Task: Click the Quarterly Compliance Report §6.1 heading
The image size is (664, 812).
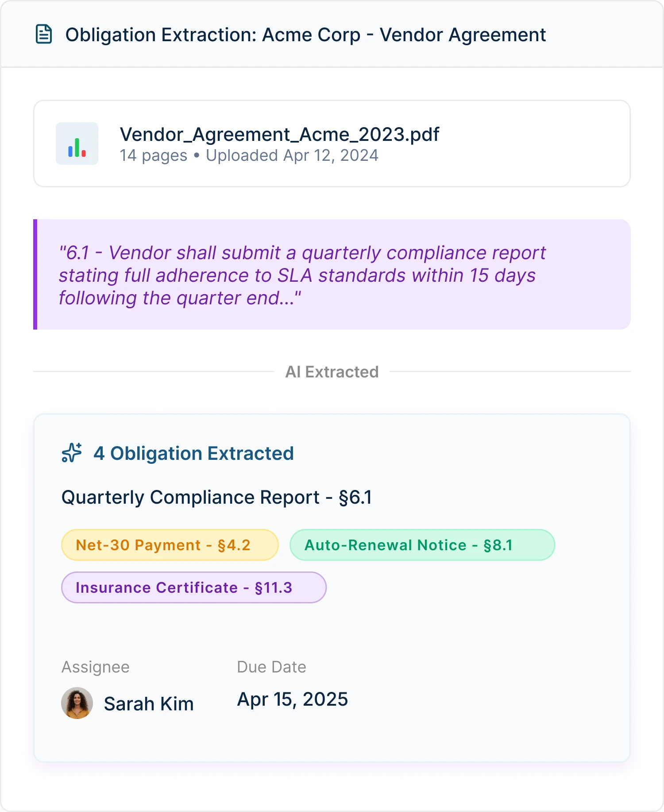Action: tap(217, 497)
